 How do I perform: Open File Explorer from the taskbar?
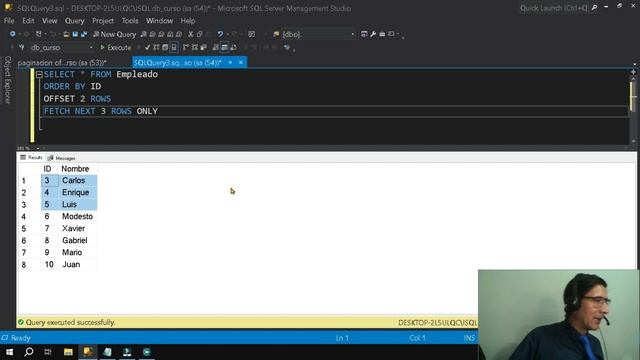(x=68, y=352)
